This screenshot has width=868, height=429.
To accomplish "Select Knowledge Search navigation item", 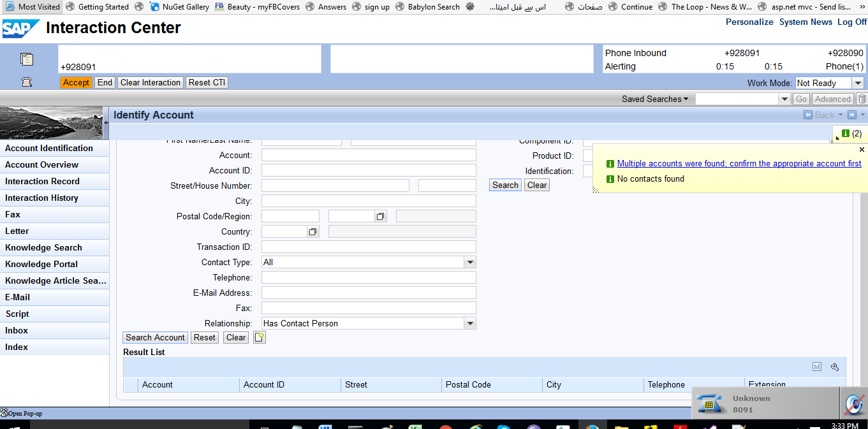I will [43, 247].
